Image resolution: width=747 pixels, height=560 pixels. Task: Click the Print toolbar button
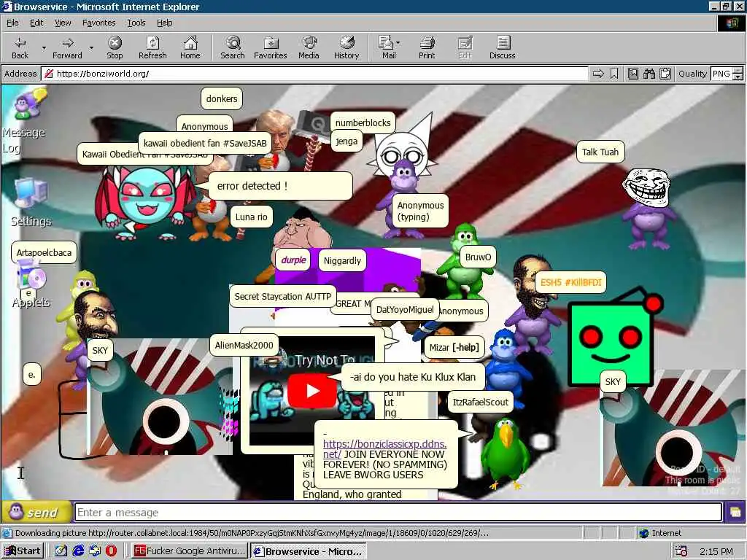click(x=427, y=47)
